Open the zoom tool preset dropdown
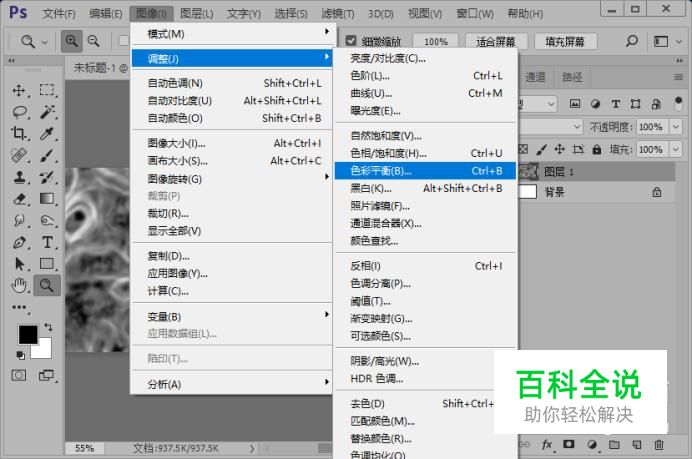 [x=45, y=42]
